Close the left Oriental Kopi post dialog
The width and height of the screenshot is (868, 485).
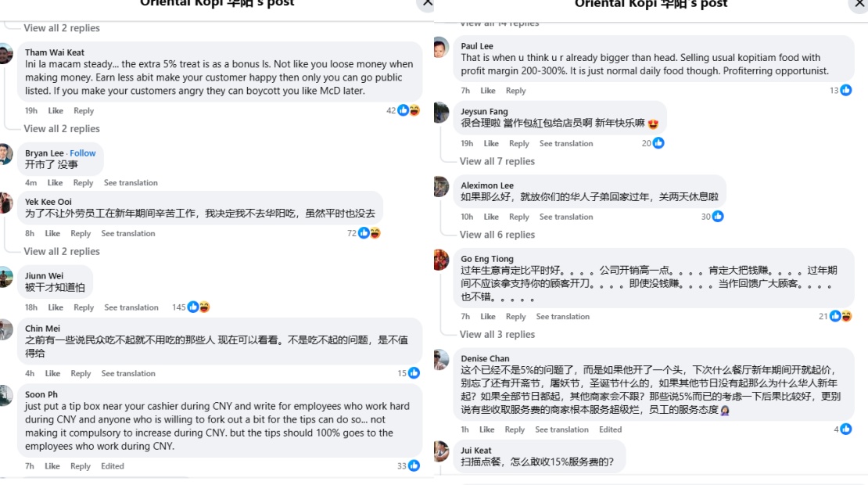pyautogui.click(x=428, y=3)
